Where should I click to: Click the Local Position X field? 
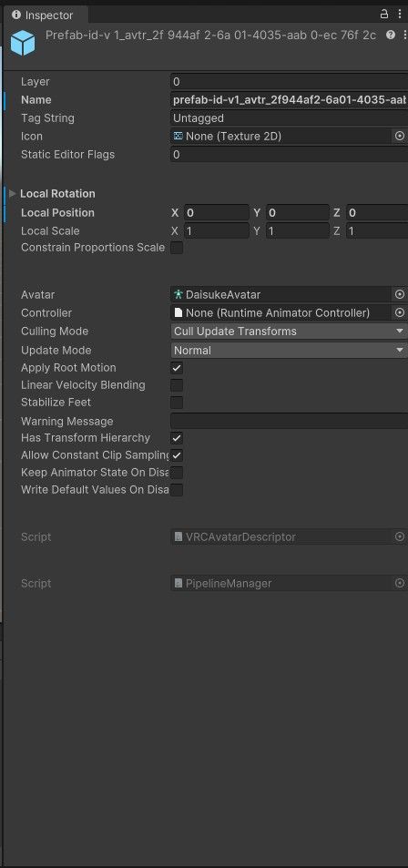point(217,213)
